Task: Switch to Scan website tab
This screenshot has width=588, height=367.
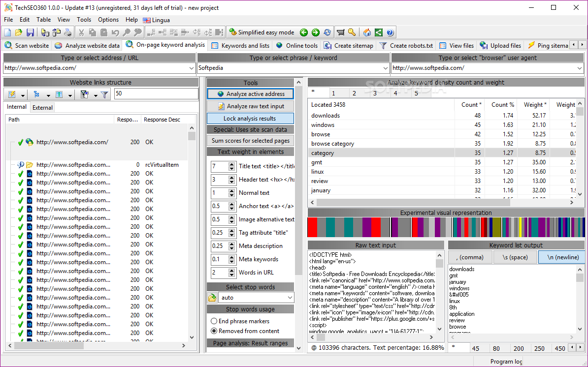Action: 27,46
